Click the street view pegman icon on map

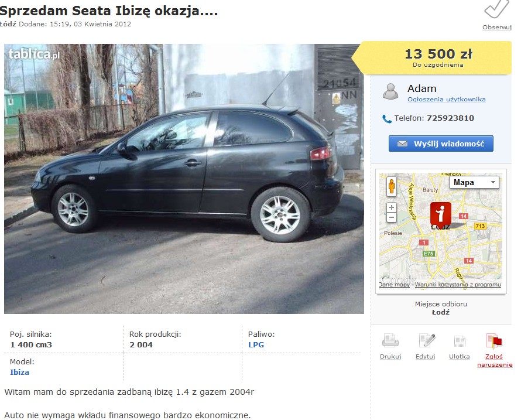pyautogui.click(x=392, y=186)
